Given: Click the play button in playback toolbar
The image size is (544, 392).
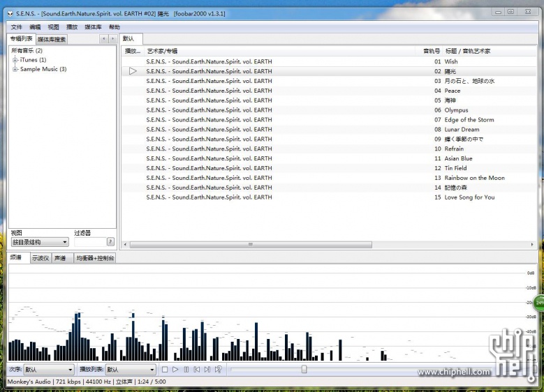Looking at the screenshot, I should [x=175, y=370].
